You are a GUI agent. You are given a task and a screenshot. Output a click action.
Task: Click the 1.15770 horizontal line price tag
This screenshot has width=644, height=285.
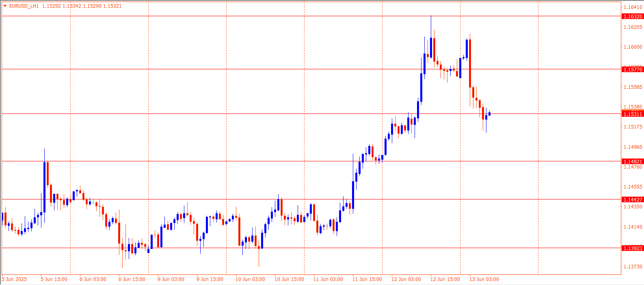coord(633,70)
